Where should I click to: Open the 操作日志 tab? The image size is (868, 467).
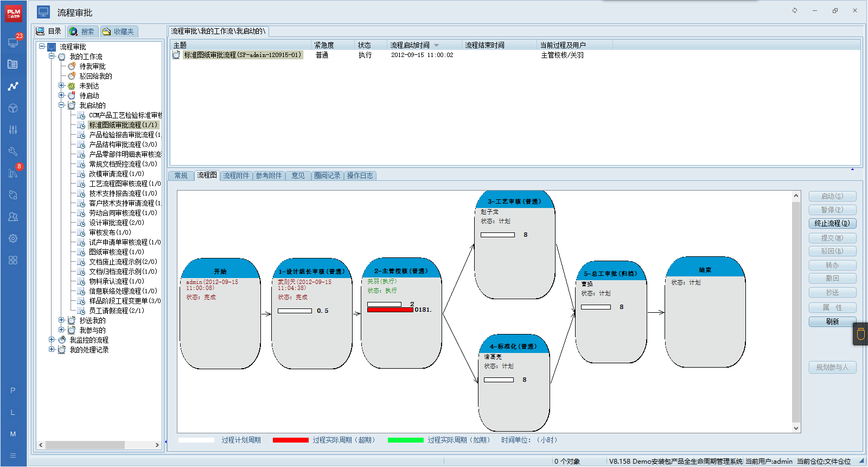(x=360, y=175)
